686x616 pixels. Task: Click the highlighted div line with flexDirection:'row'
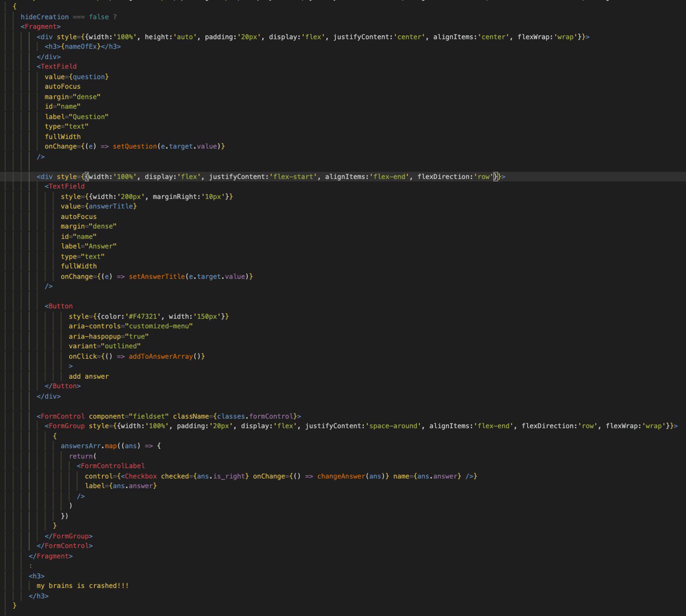(271, 177)
